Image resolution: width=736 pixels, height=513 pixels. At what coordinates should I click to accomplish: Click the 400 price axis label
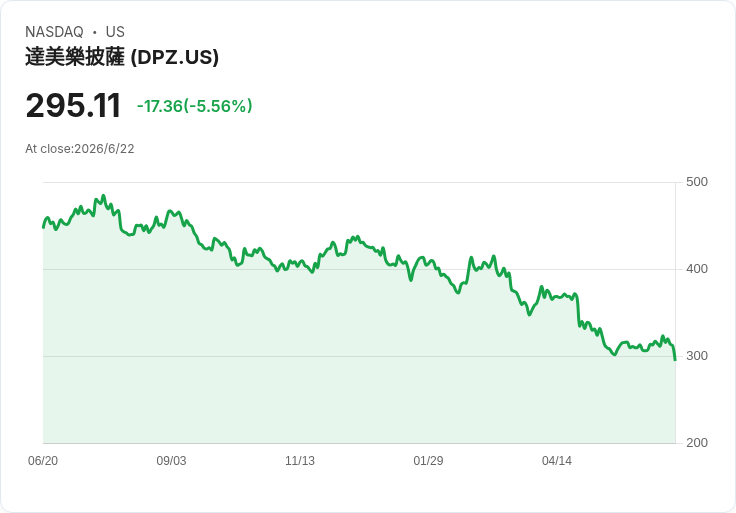coord(697,269)
